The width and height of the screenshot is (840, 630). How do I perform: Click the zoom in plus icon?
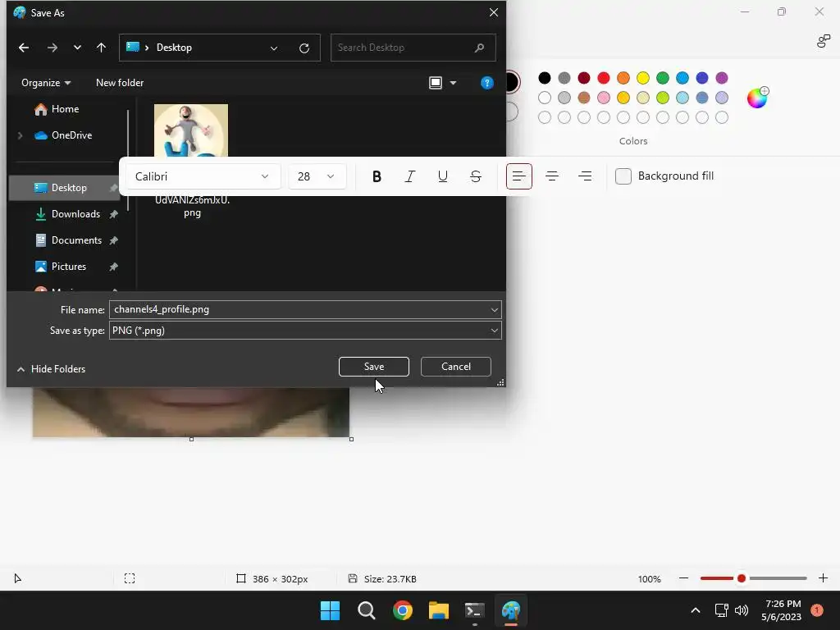pos(823,578)
